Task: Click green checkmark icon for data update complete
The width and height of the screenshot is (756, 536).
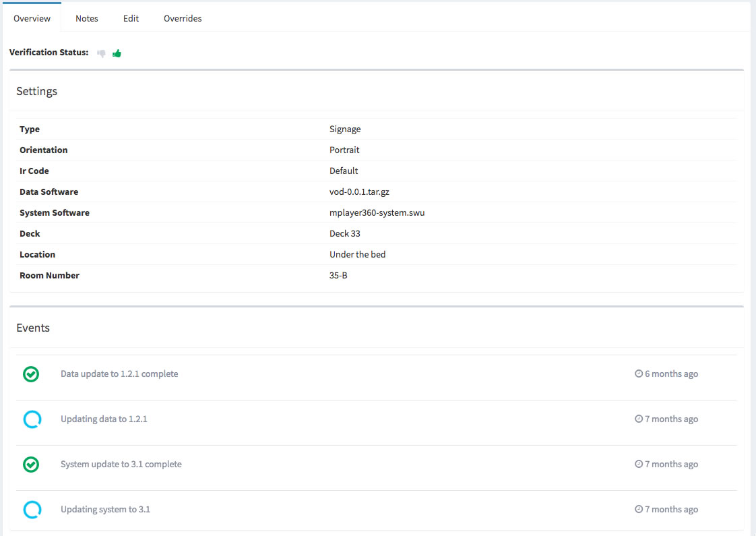Action: 31,374
